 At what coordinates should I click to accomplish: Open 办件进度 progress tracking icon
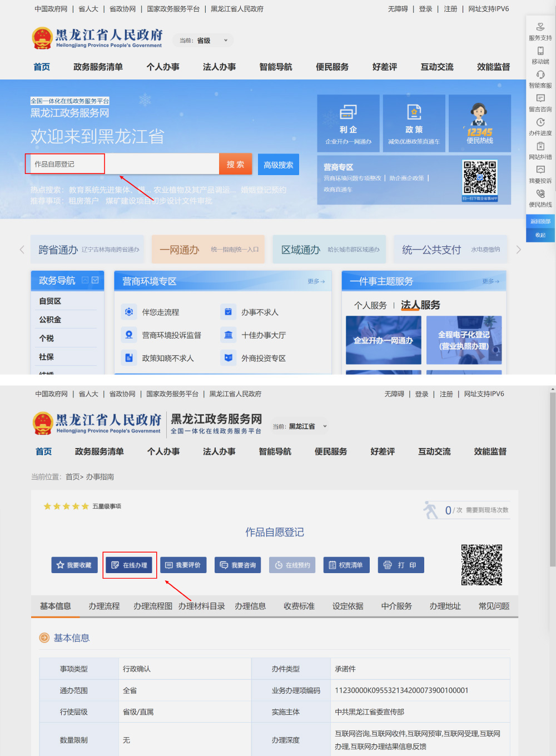click(540, 127)
